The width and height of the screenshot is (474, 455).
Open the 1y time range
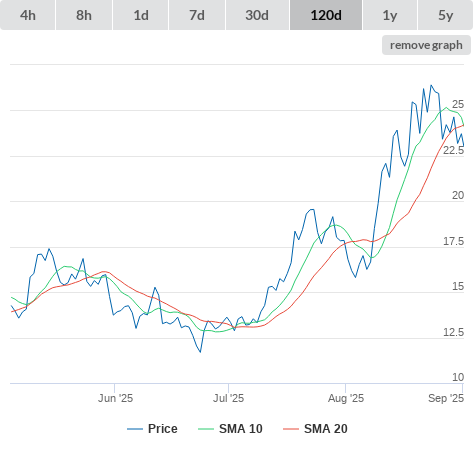tap(390, 15)
